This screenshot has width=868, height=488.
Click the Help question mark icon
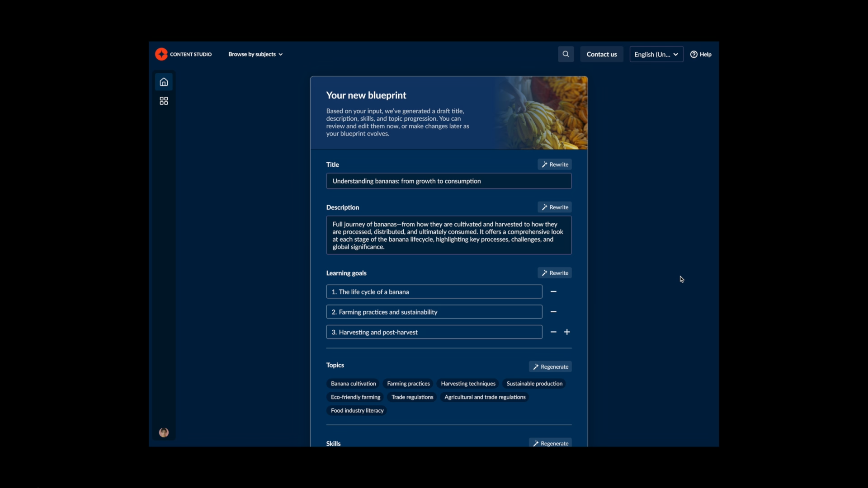pyautogui.click(x=694, y=54)
